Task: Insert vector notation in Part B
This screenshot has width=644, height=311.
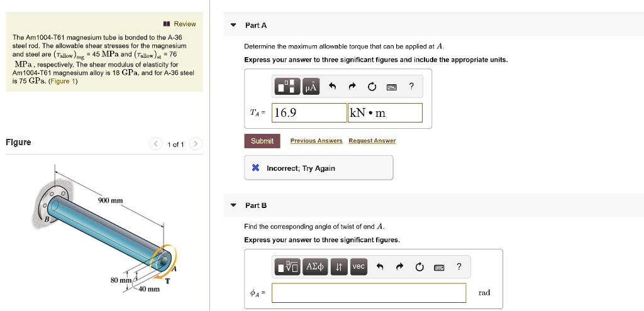Action: 358,267
